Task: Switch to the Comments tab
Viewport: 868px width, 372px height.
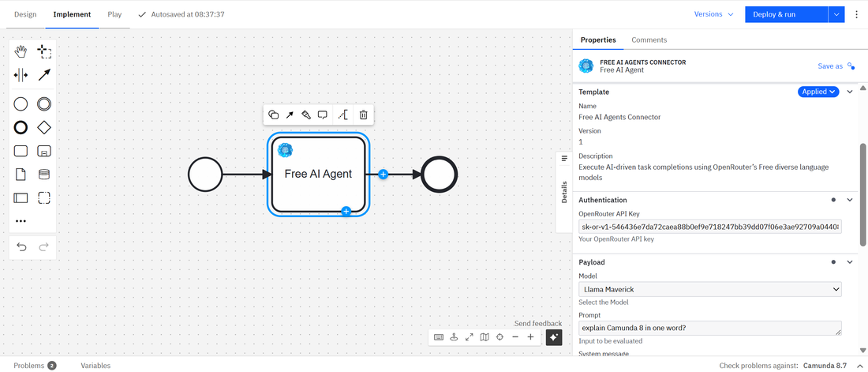Action: click(x=649, y=40)
